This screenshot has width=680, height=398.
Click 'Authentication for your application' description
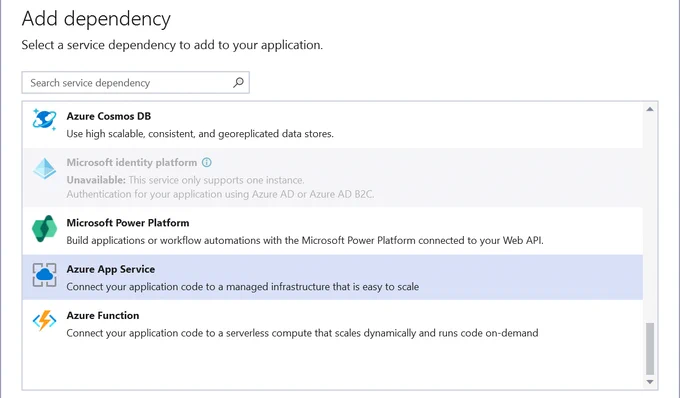tap(220, 194)
